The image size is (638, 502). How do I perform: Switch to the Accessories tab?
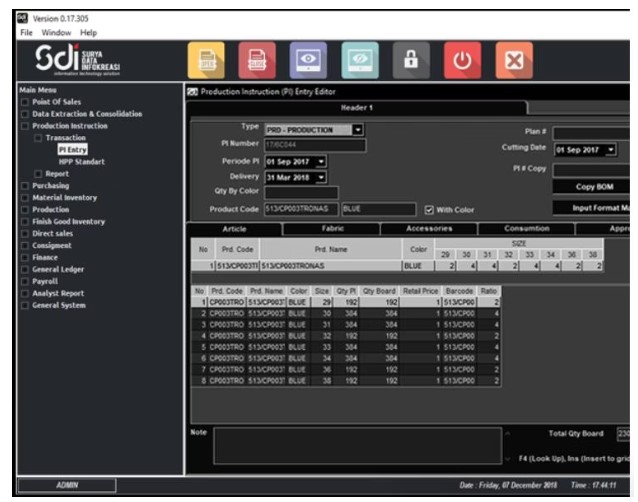pos(429,229)
